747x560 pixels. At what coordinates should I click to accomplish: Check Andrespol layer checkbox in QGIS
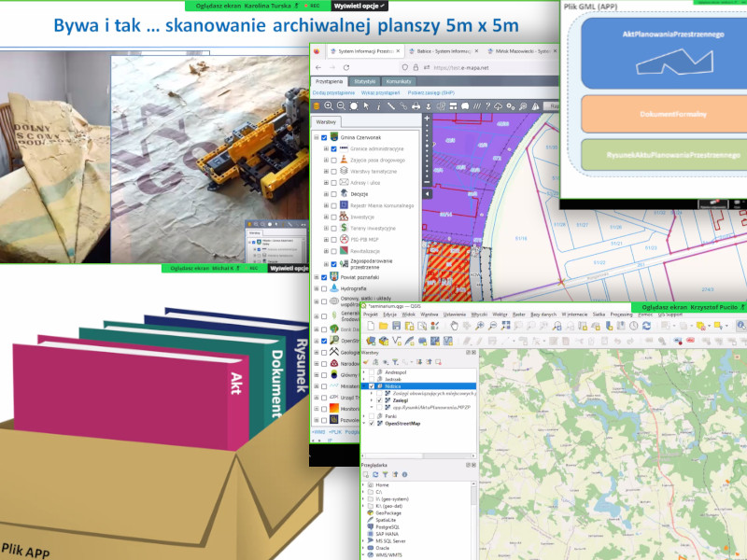pyautogui.click(x=372, y=372)
